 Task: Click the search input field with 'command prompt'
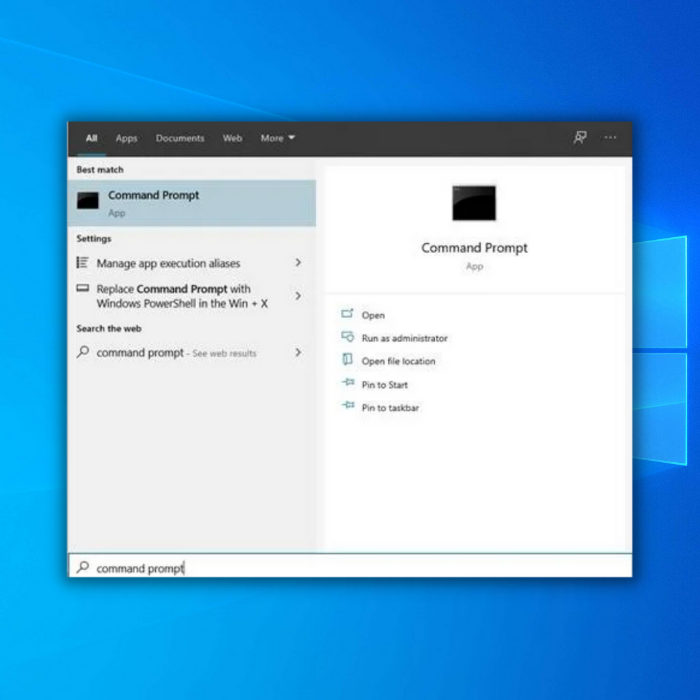tap(350, 566)
